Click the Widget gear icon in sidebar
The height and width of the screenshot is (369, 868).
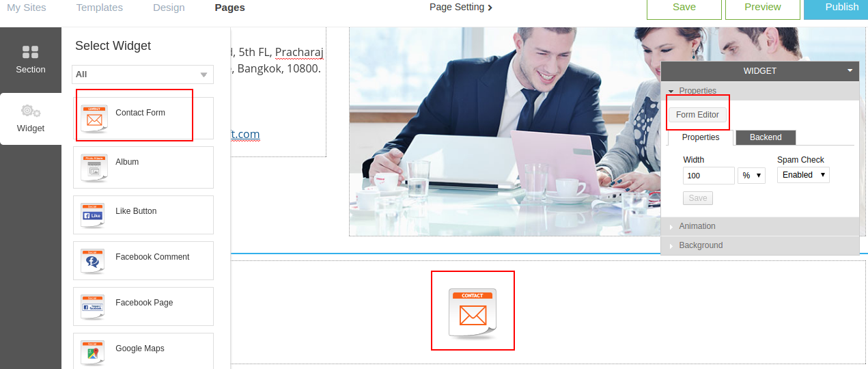click(31, 111)
